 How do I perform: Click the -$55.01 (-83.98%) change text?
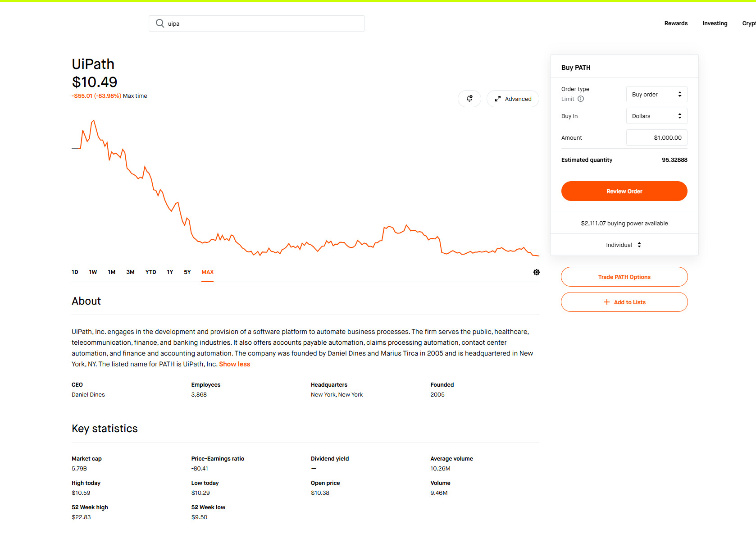[x=96, y=96]
